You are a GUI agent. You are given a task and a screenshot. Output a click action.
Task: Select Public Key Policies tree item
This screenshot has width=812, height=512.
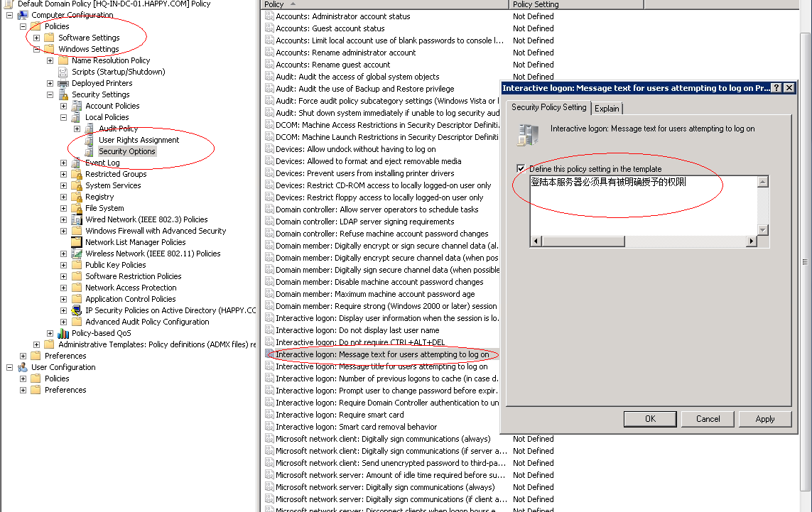116,265
